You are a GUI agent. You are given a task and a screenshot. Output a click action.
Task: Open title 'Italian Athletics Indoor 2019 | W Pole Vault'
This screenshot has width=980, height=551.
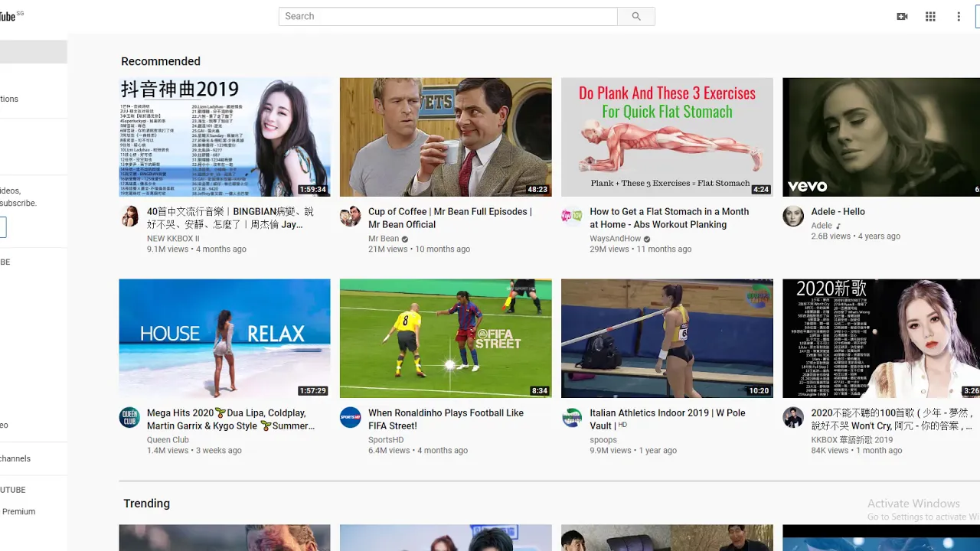point(668,419)
